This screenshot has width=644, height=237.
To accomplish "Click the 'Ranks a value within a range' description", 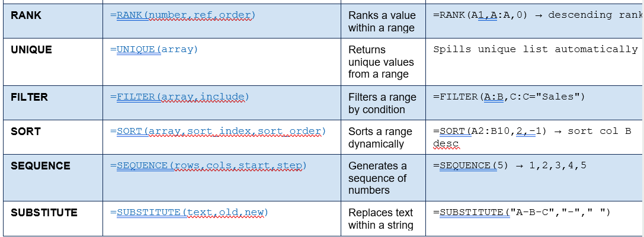I will pyautogui.click(x=382, y=21).
